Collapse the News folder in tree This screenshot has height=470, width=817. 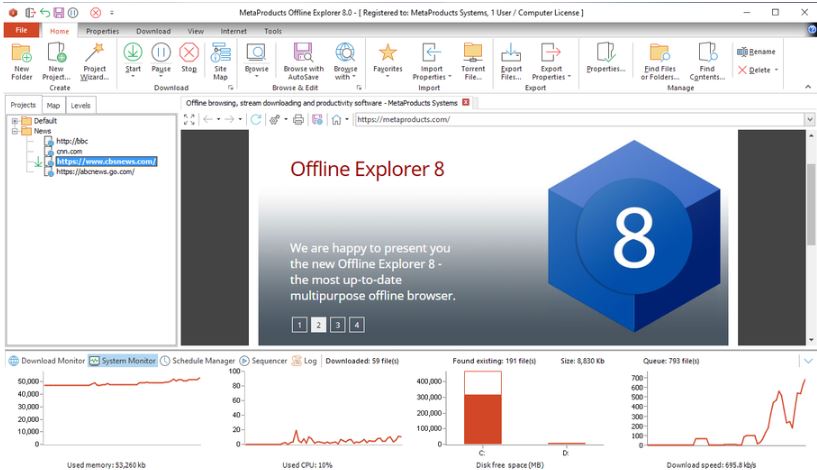click(x=15, y=131)
